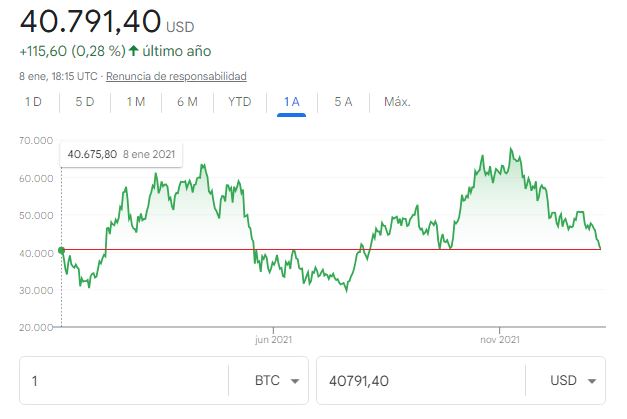Image resolution: width=627 pixels, height=419 pixels.
Task: Show the Máx. time range
Action: point(397,102)
